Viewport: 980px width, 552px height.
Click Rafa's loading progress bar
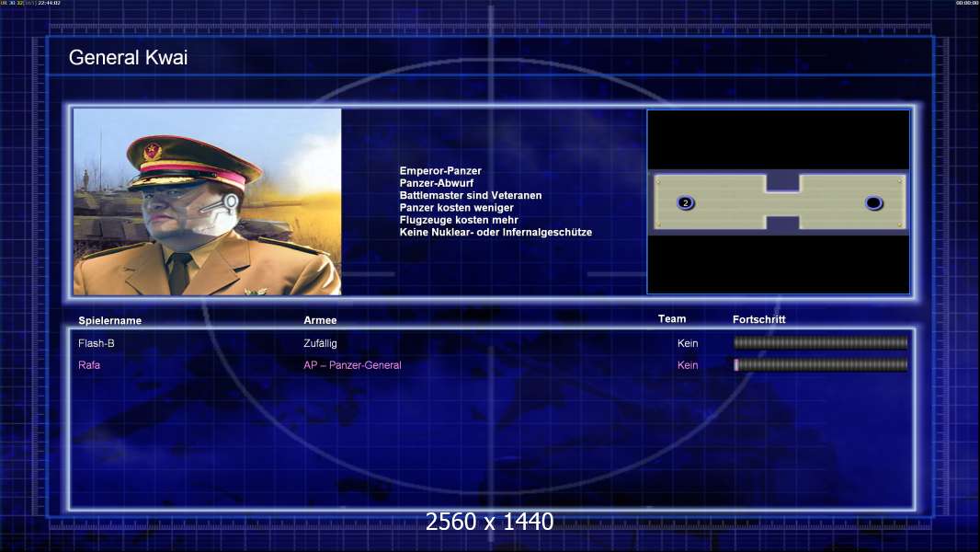pyautogui.click(x=821, y=364)
